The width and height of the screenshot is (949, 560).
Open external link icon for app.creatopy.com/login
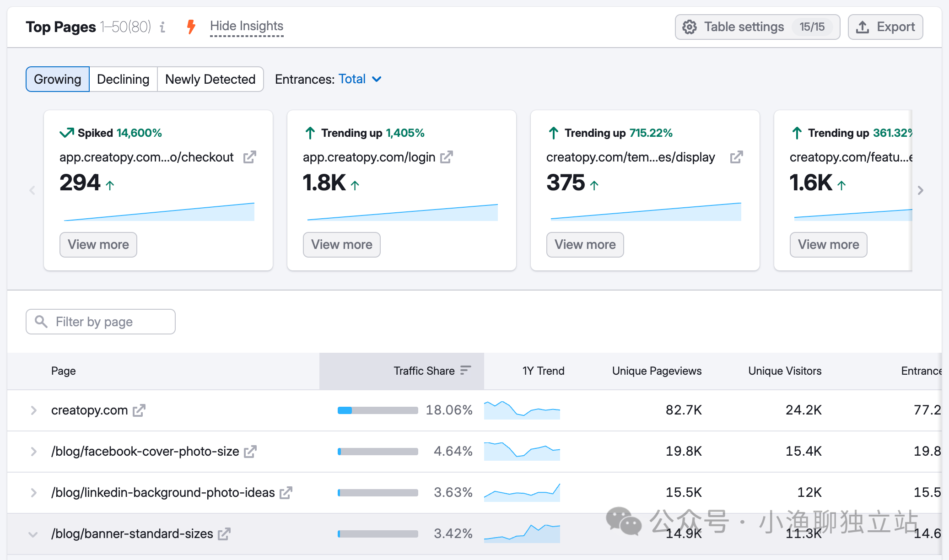coord(447,157)
